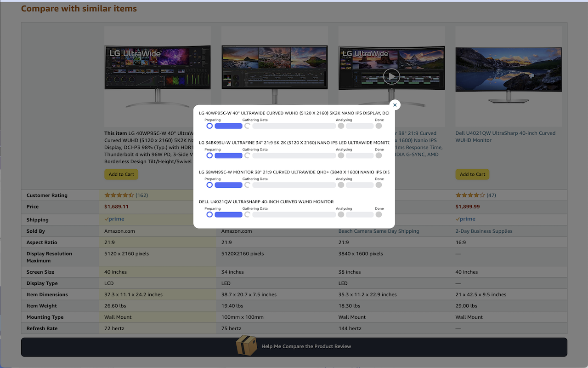The width and height of the screenshot is (588, 368).
Task: Add the LG 40WP95C-W to cart
Action: coord(121,174)
